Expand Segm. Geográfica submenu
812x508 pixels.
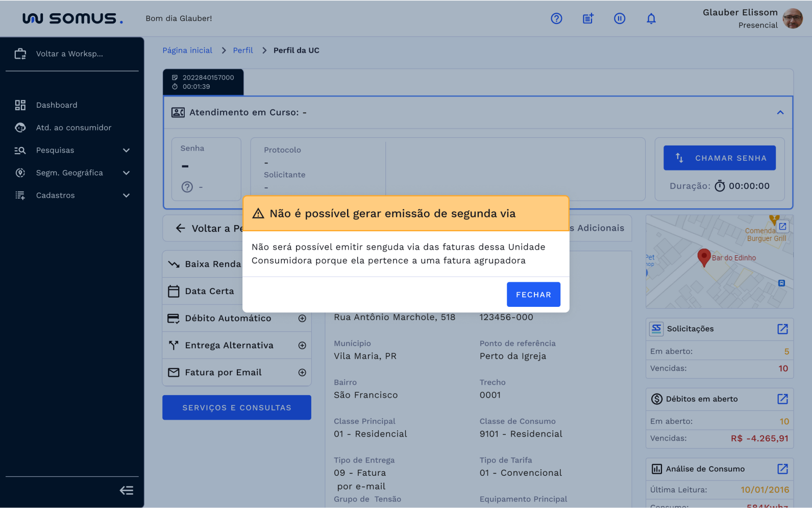tap(126, 173)
